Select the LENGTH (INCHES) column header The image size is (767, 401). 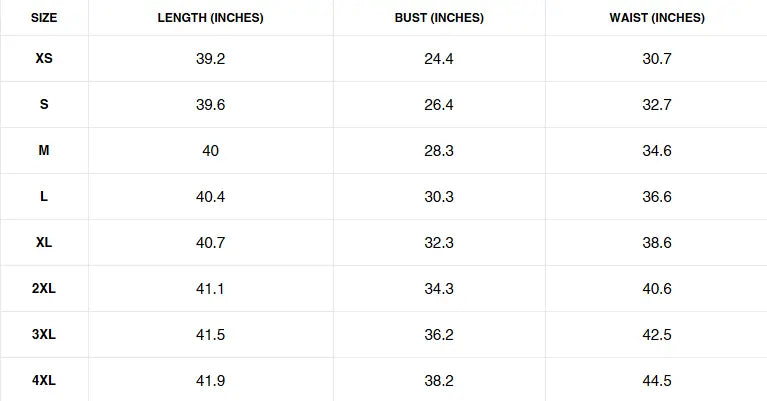(x=210, y=18)
